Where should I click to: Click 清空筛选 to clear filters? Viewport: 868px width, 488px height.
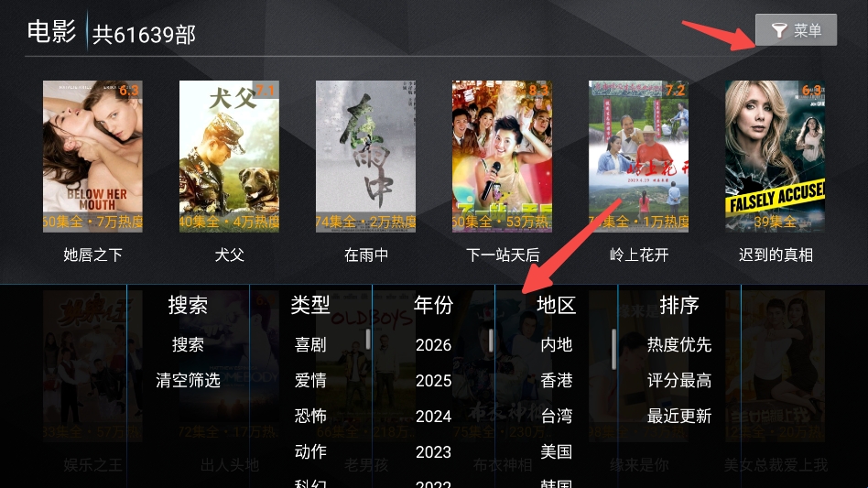tap(188, 380)
